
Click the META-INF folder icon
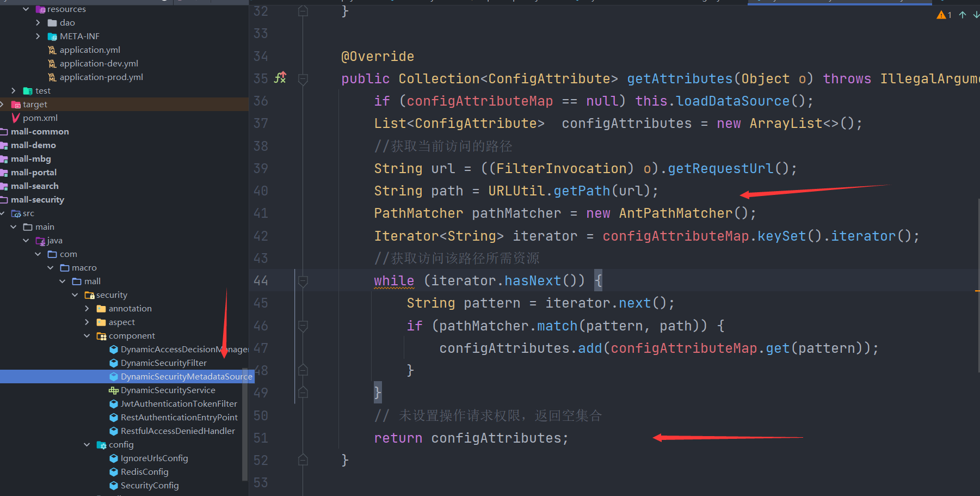pos(52,36)
